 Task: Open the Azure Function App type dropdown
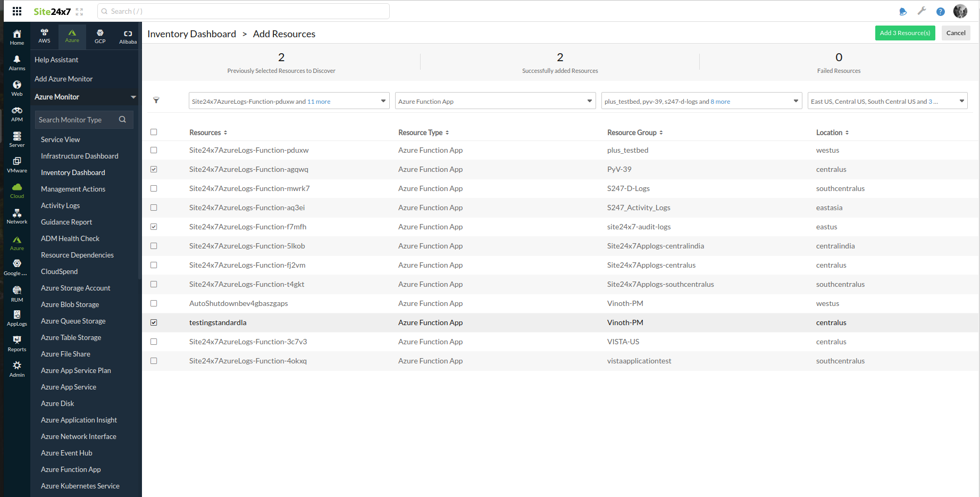(x=495, y=101)
